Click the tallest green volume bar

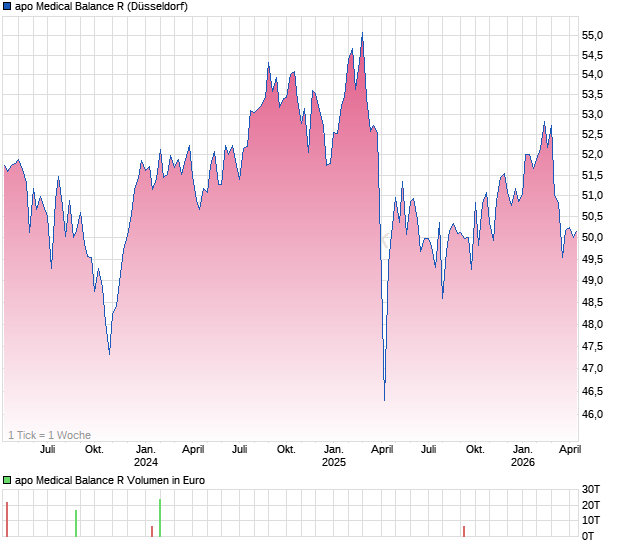pyautogui.click(x=159, y=518)
